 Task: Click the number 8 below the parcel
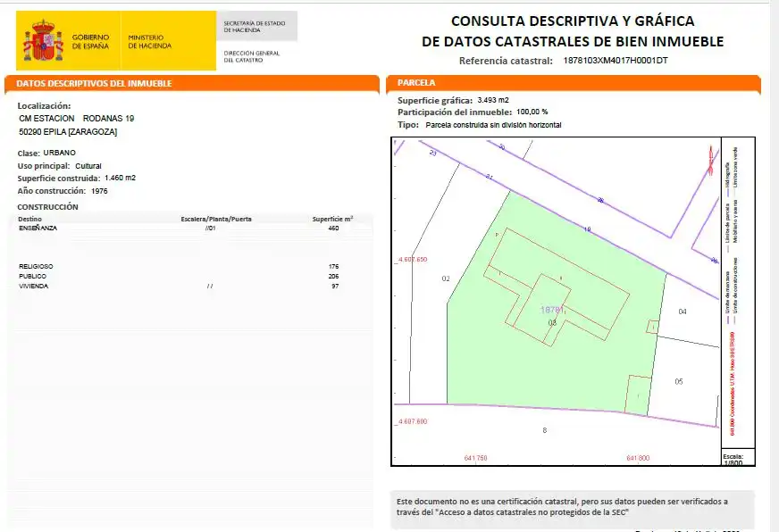(x=545, y=430)
